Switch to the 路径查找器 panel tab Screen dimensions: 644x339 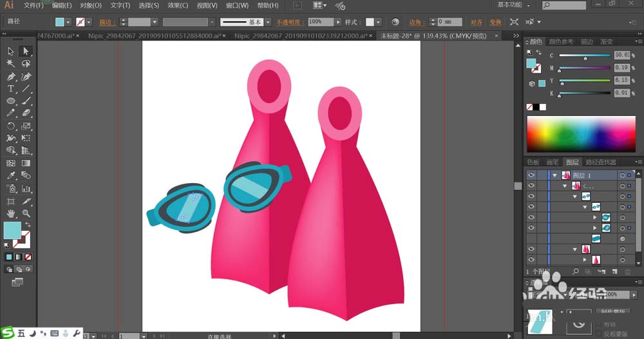click(x=601, y=162)
